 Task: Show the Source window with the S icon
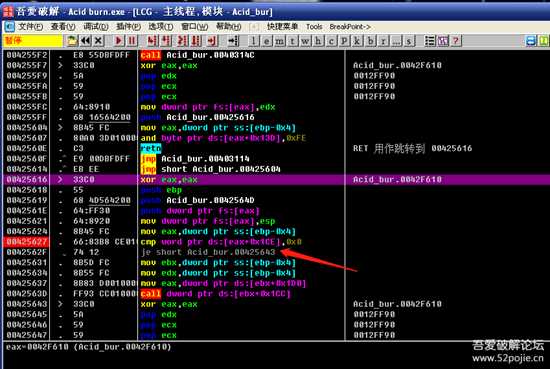[x=409, y=41]
